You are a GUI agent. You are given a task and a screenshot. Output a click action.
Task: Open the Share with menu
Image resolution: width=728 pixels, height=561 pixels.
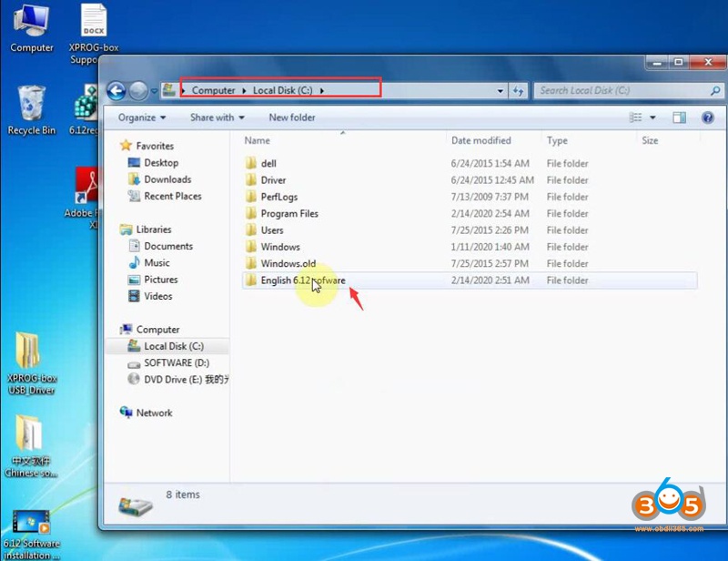click(x=217, y=117)
